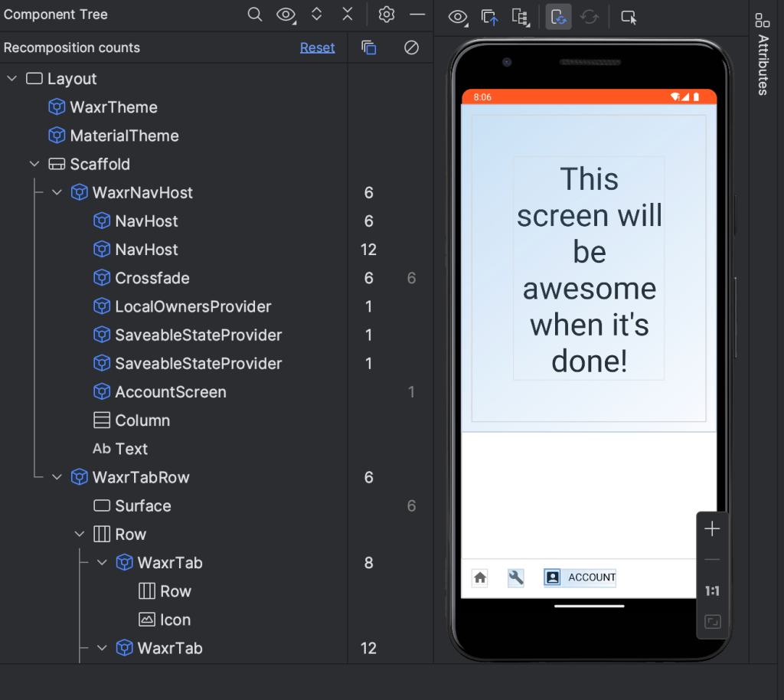Disable recomposition counts with the slash icon
This screenshot has width=784, height=700.
tap(411, 47)
